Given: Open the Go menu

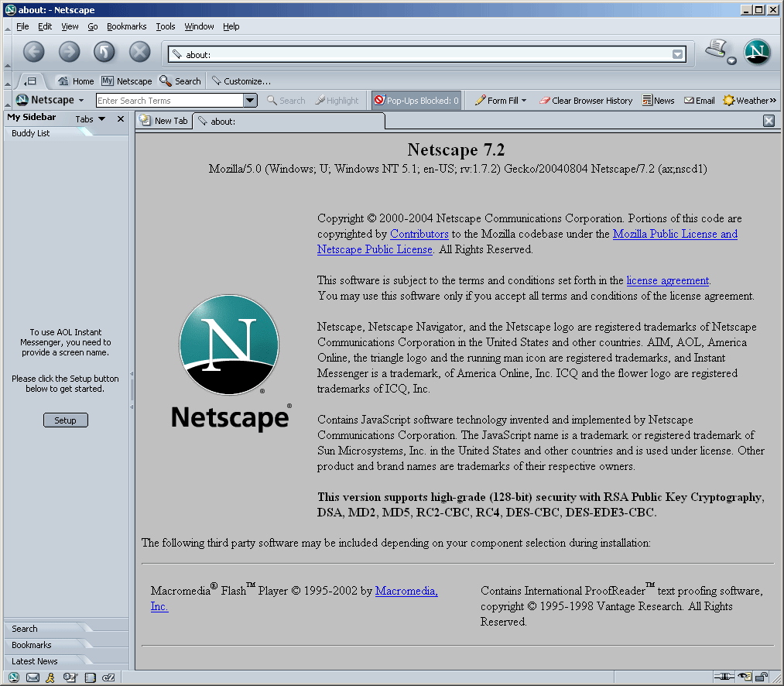Looking at the screenshot, I should [x=93, y=26].
